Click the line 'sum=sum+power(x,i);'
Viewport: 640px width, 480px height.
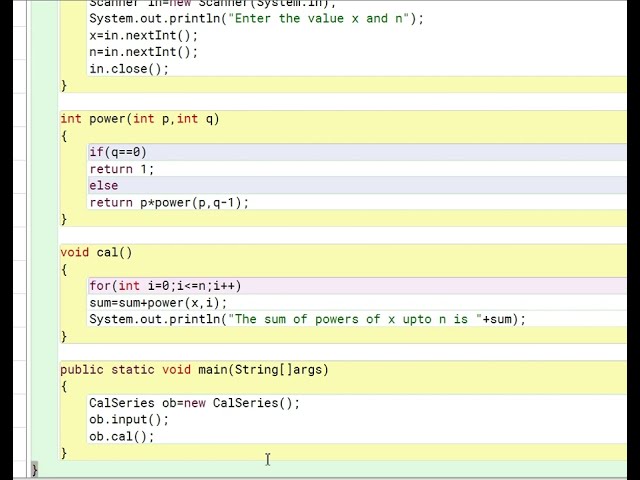coord(158,303)
